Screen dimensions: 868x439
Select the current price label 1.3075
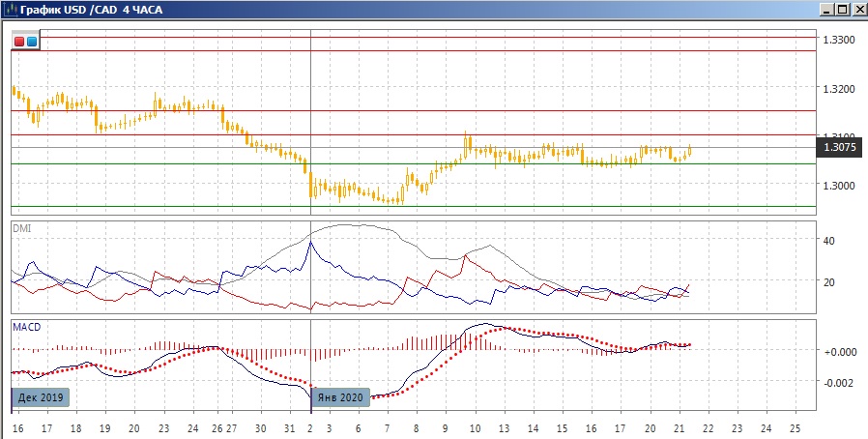click(839, 147)
